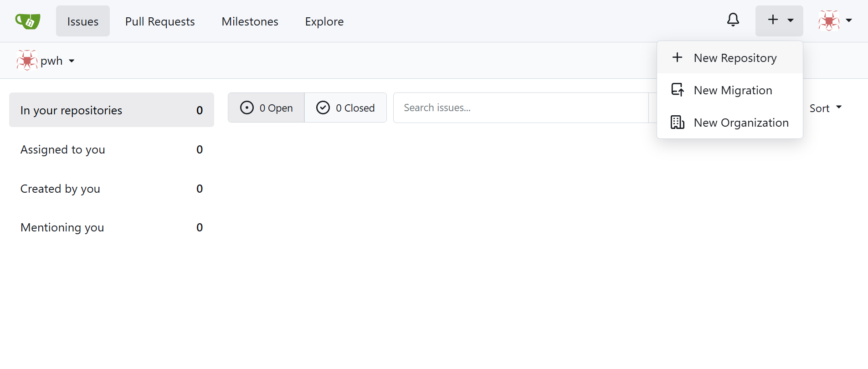Show 0 Closed issues
The height and width of the screenshot is (369, 868).
pos(345,108)
